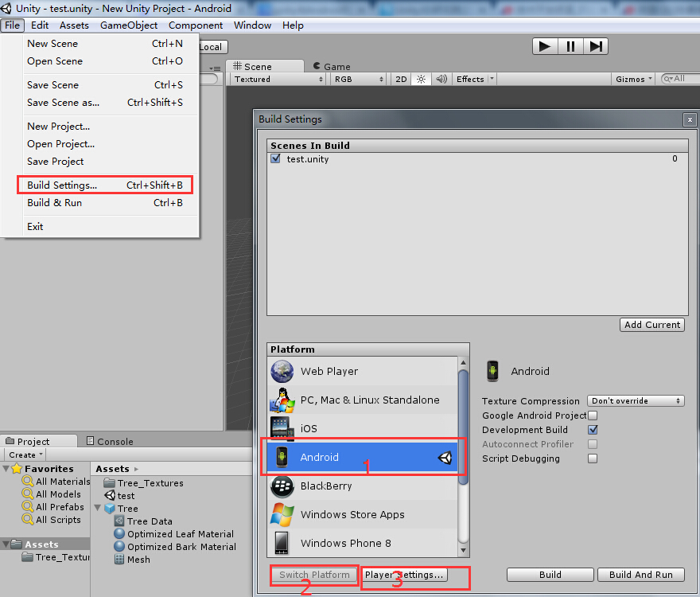Switch to Game tab
Screen dimensions: 700x597
(x=332, y=67)
